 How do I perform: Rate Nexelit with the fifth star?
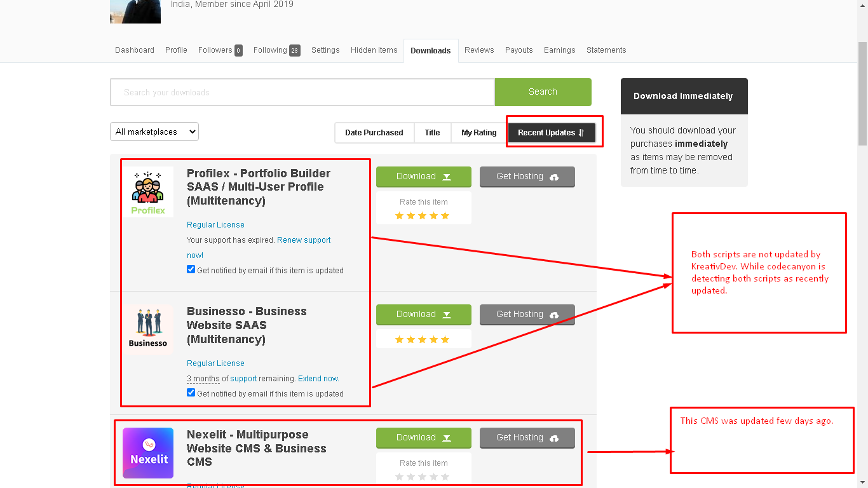pyautogui.click(x=445, y=477)
